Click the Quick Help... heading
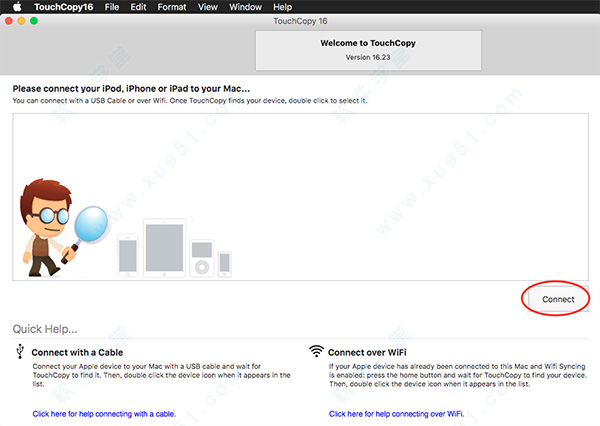The width and height of the screenshot is (600, 426). point(45,329)
